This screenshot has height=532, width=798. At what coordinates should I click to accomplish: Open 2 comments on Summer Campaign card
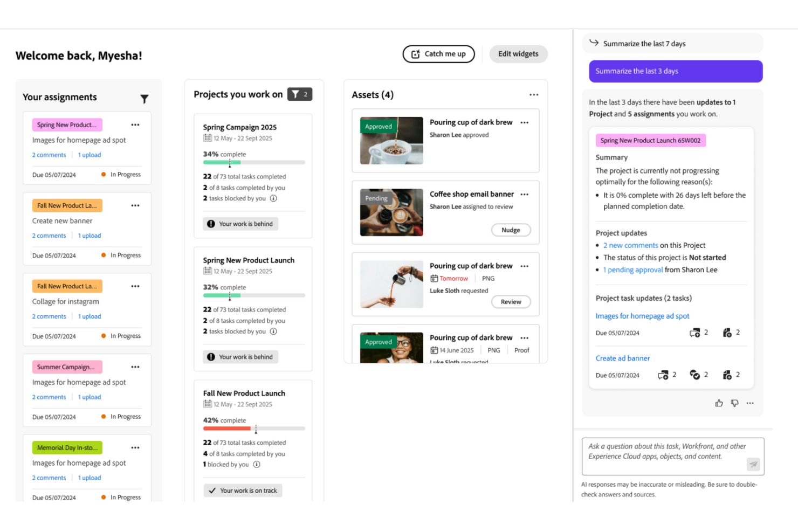click(49, 397)
